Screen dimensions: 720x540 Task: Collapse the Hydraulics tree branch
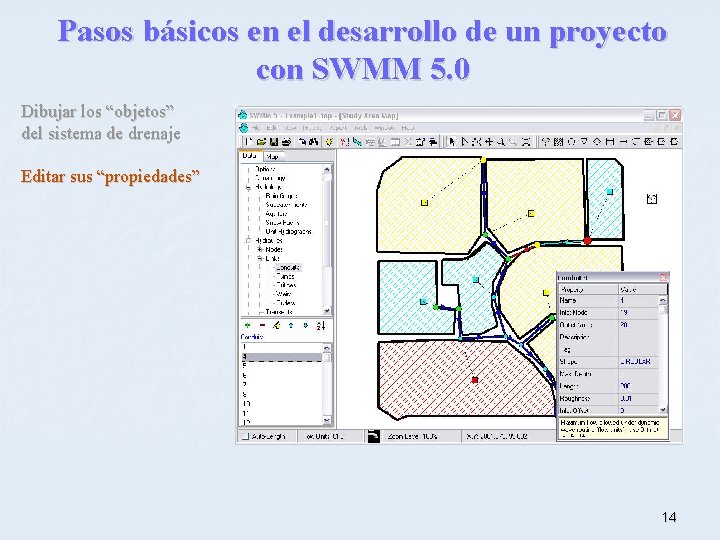coord(248,241)
